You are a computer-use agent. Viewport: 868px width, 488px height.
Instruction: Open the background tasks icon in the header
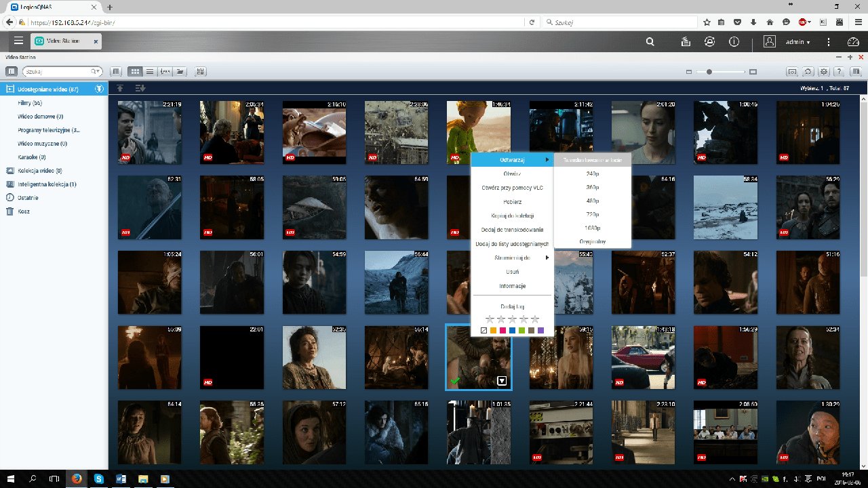point(686,41)
